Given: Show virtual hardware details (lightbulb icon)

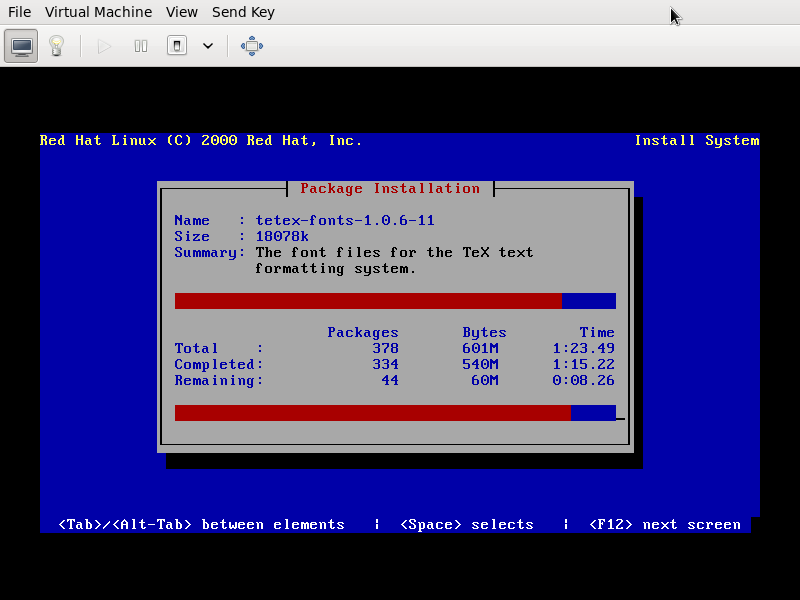Looking at the screenshot, I should (56, 46).
